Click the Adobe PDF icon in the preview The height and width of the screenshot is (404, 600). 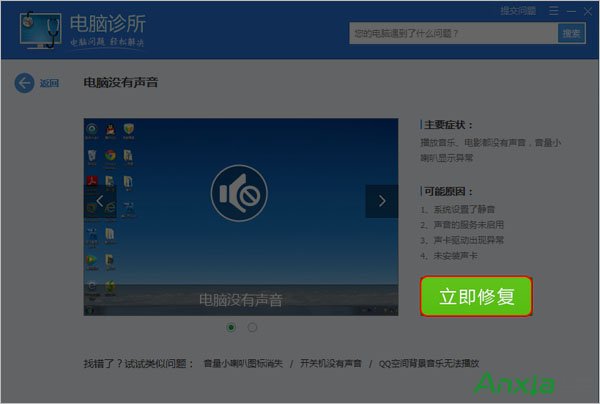click(92, 181)
